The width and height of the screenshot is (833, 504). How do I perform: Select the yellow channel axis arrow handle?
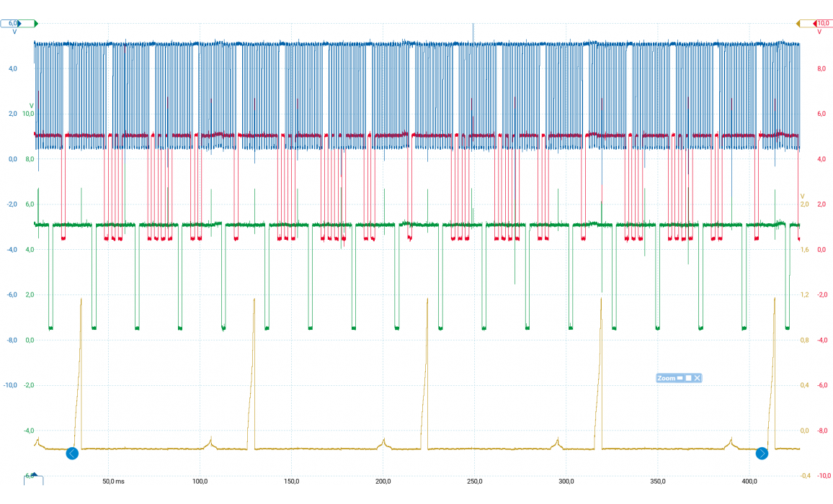coord(798,24)
